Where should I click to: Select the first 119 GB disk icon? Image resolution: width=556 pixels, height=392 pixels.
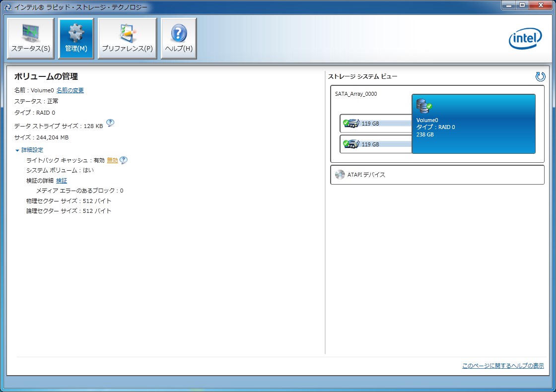point(351,123)
